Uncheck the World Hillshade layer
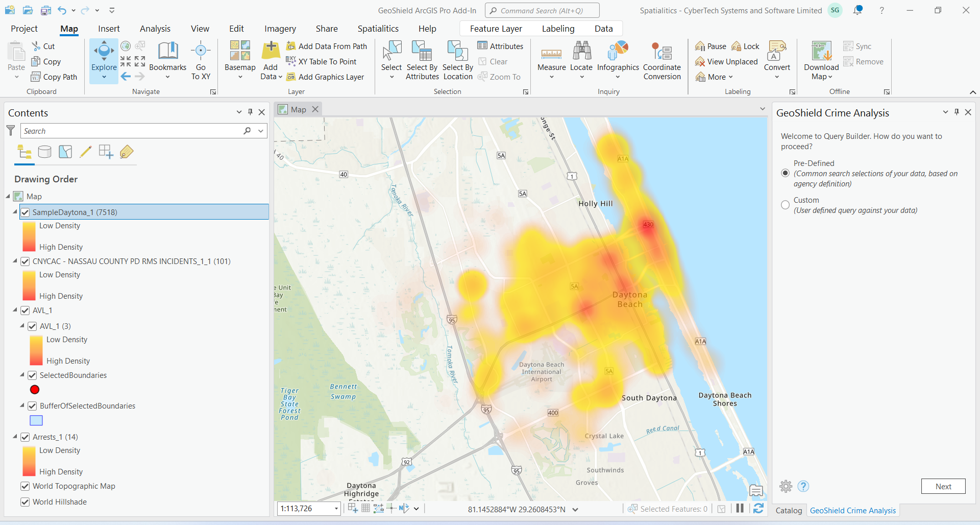This screenshot has height=525, width=980. pos(25,502)
